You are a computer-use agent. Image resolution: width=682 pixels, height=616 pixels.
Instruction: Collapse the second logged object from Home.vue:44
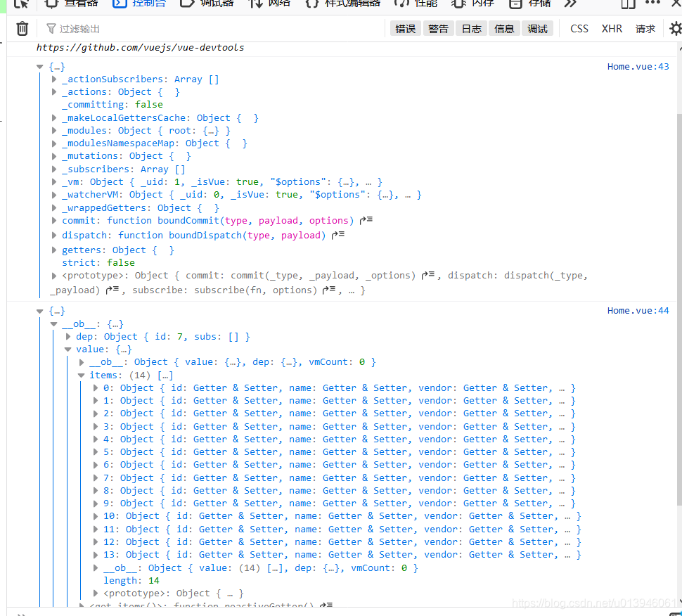pos(40,311)
